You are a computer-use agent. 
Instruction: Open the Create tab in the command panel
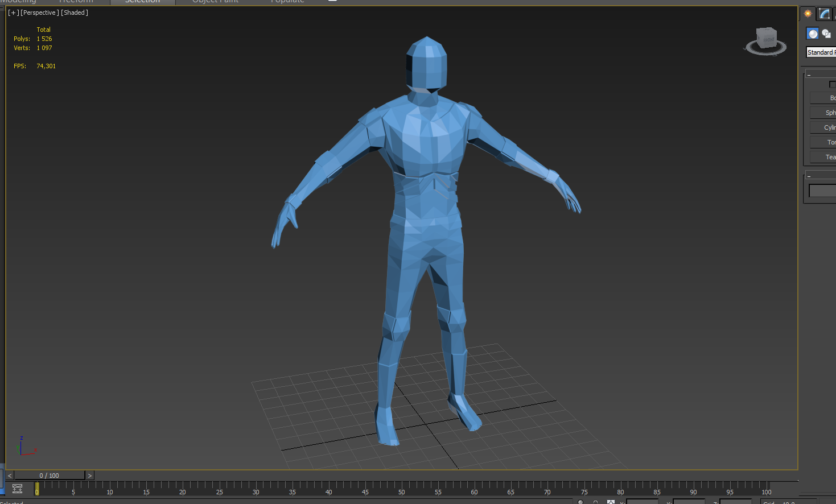808,14
